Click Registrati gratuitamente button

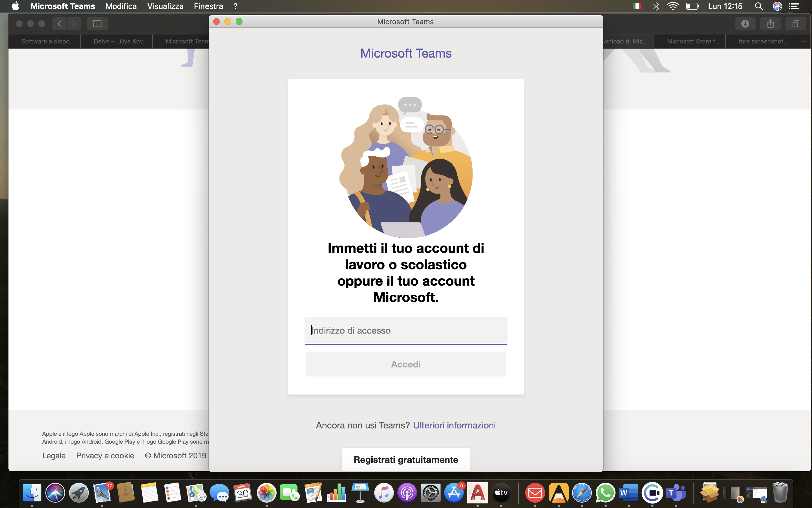coord(406,460)
